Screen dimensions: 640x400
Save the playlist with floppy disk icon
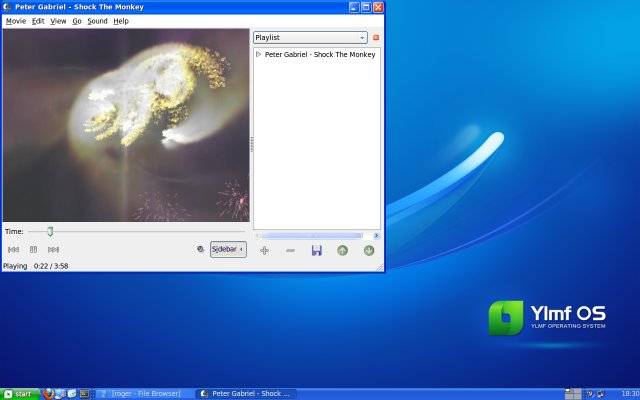click(x=316, y=250)
